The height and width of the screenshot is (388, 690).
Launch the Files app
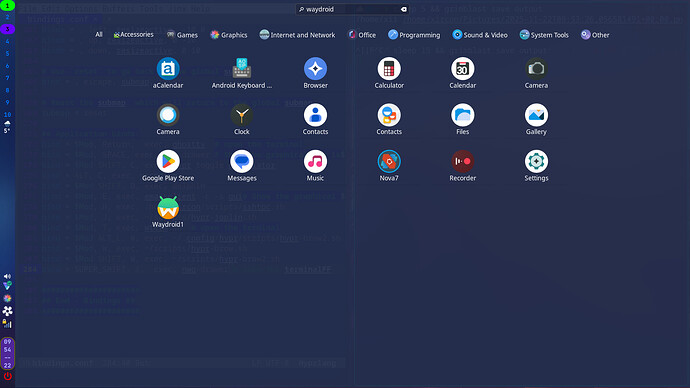[462, 119]
